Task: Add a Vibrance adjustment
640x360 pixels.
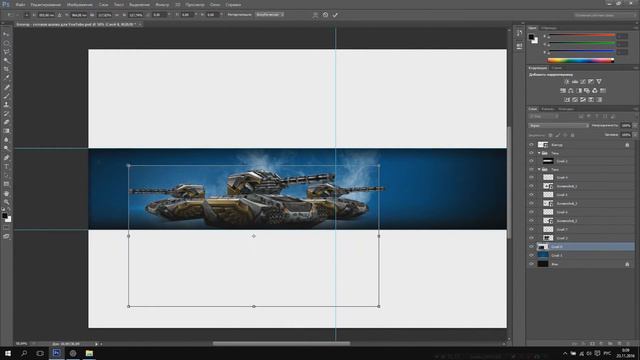Action: 599,82
